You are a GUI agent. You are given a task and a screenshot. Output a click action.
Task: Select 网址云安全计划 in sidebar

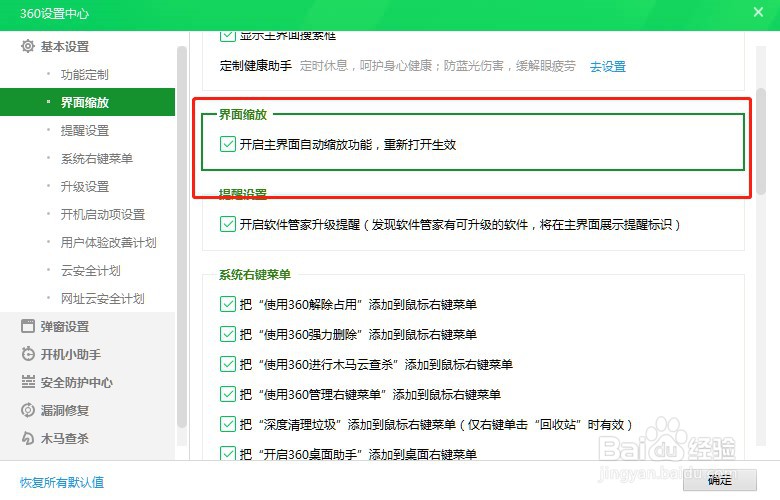pyautogui.click(x=102, y=299)
